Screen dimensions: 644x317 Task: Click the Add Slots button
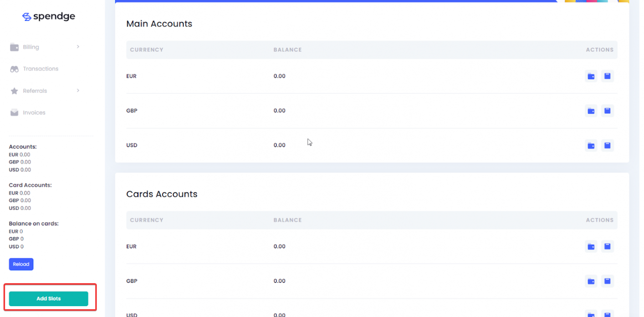(49, 299)
